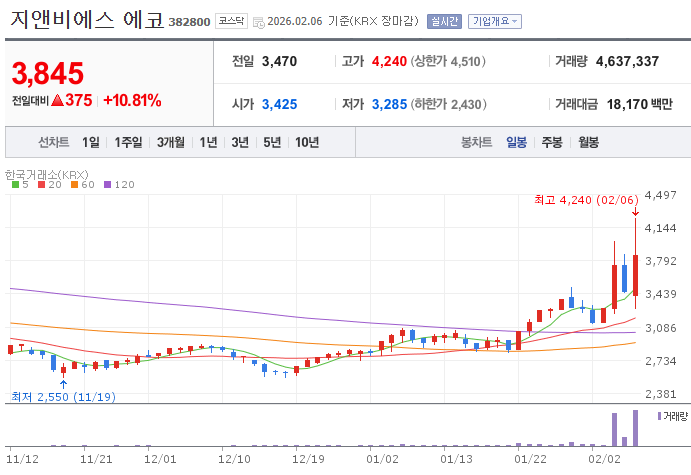Click the purple 120-day moving average swatch

point(108,185)
